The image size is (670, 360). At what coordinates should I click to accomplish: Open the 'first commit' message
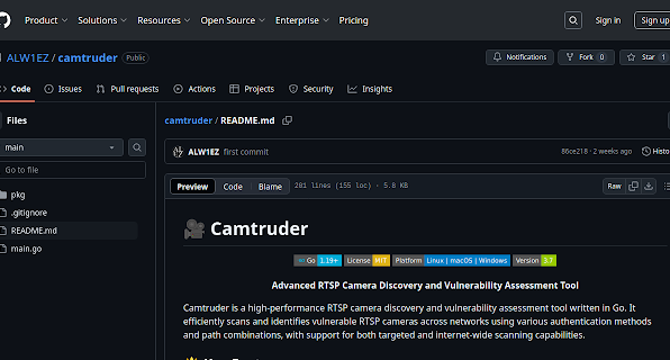pyautogui.click(x=246, y=152)
